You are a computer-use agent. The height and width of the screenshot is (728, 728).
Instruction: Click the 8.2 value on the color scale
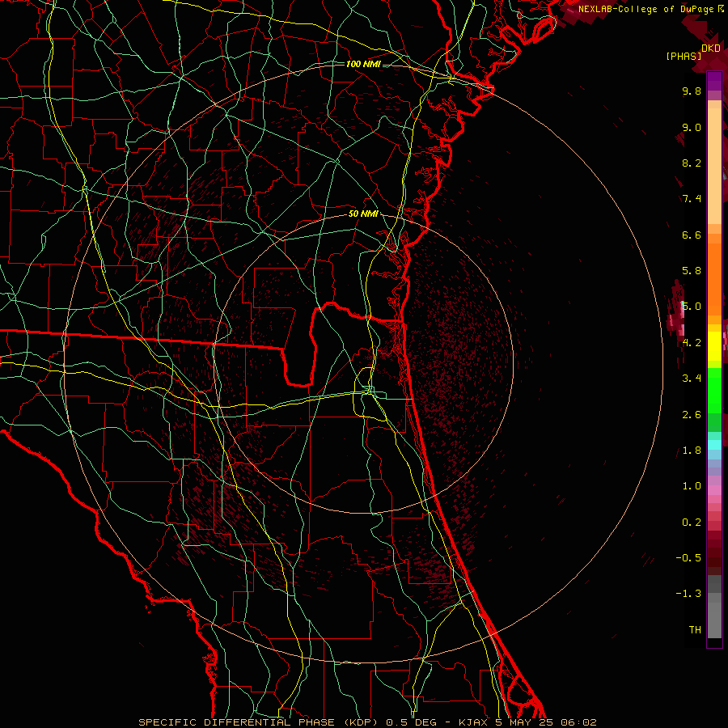[692, 163]
